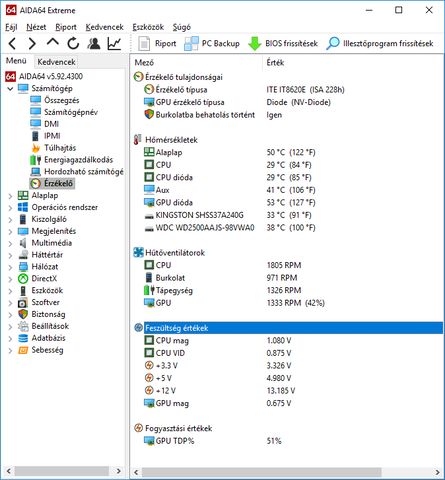Open PC Backup from the toolbar
Image resolution: width=445 pixels, height=480 pixels.
coord(212,44)
